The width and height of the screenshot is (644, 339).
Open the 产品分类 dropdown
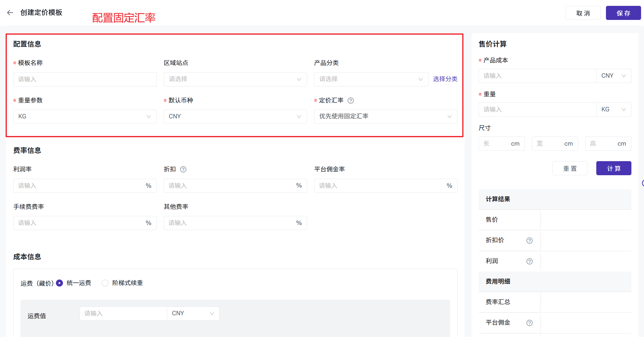pos(371,79)
